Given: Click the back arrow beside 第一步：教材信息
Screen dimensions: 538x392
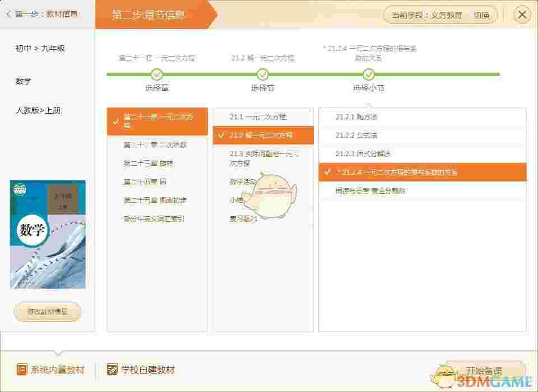Looking at the screenshot, I should (8, 14).
